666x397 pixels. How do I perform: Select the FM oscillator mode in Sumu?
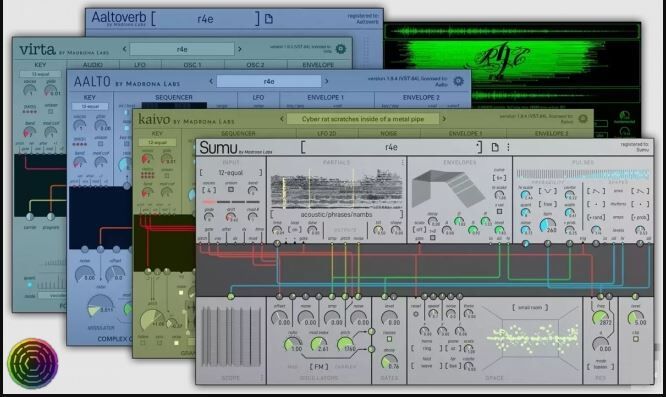[319, 366]
